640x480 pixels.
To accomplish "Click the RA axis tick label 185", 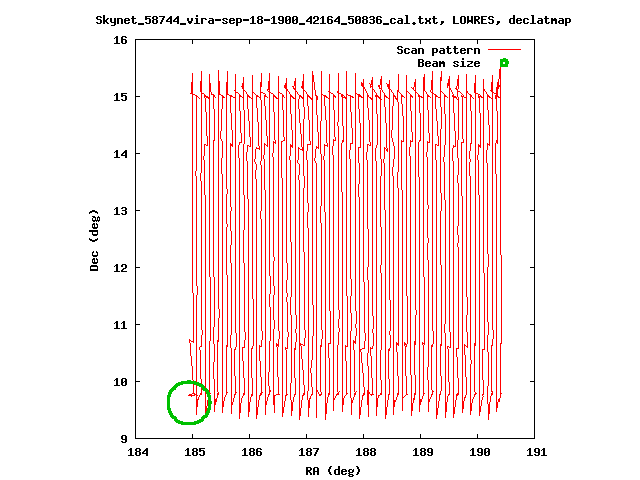I will 195,452.
